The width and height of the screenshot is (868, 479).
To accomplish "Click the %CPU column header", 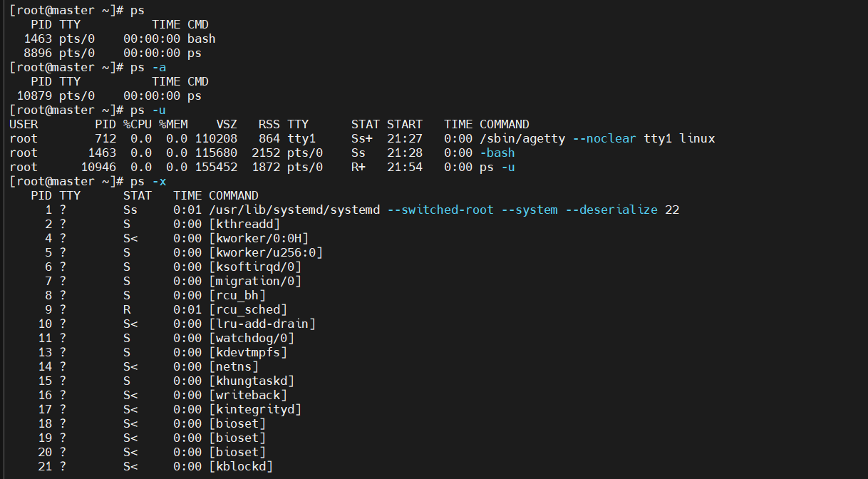I will pos(138,124).
